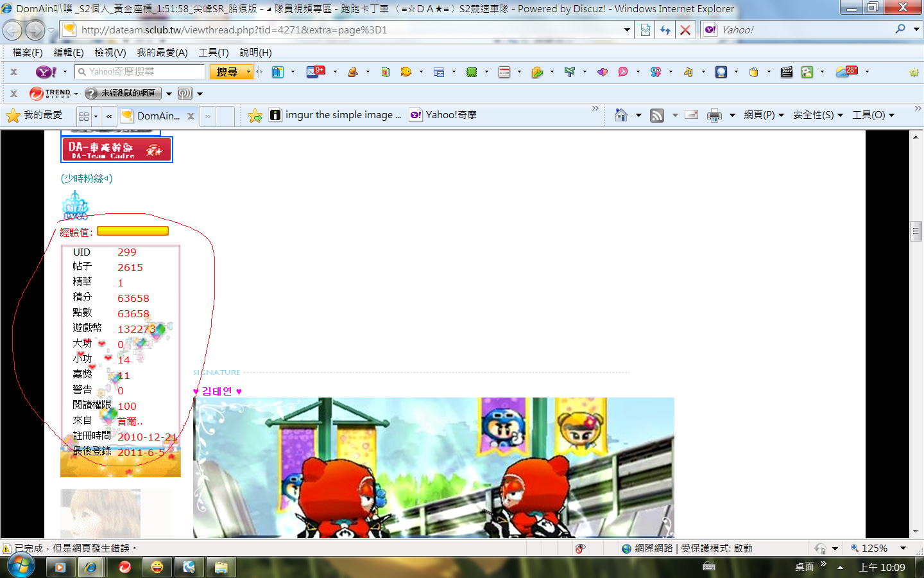Click the movie clapperboard icon
Image resolution: width=924 pixels, height=578 pixels.
pos(786,72)
